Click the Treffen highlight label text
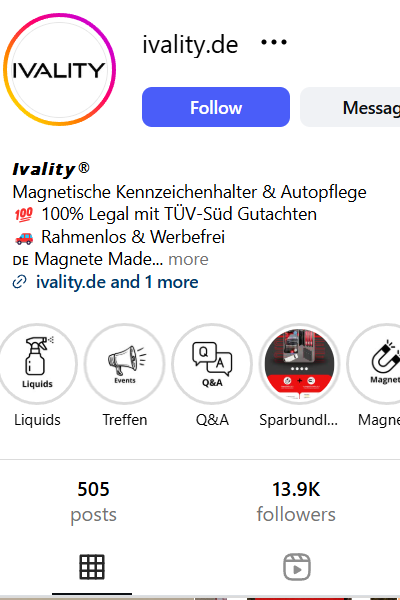This screenshot has width=400, height=600. [125, 420]
